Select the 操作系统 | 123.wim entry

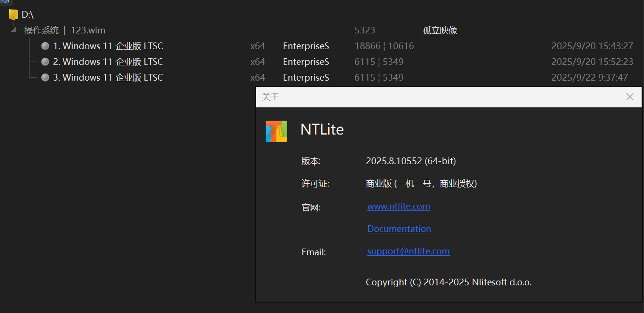[65, 31]
